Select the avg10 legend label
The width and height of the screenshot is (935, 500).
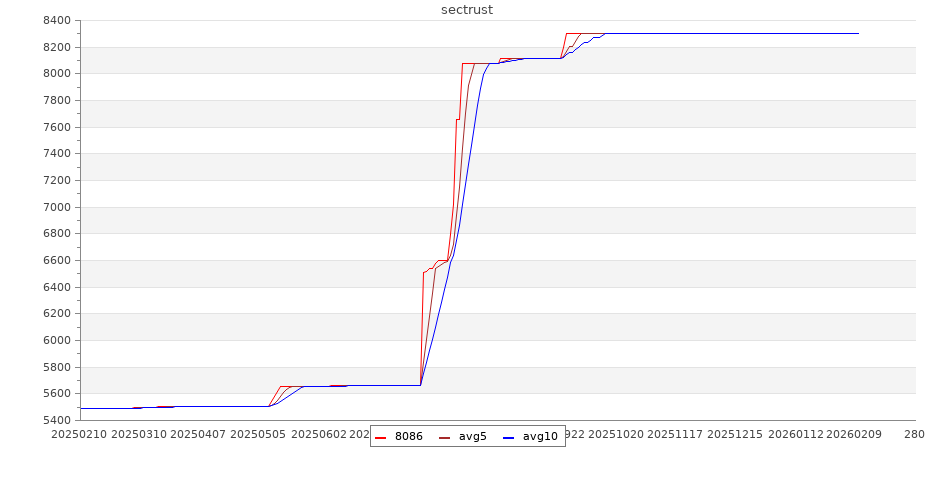[x=540, y=436]
